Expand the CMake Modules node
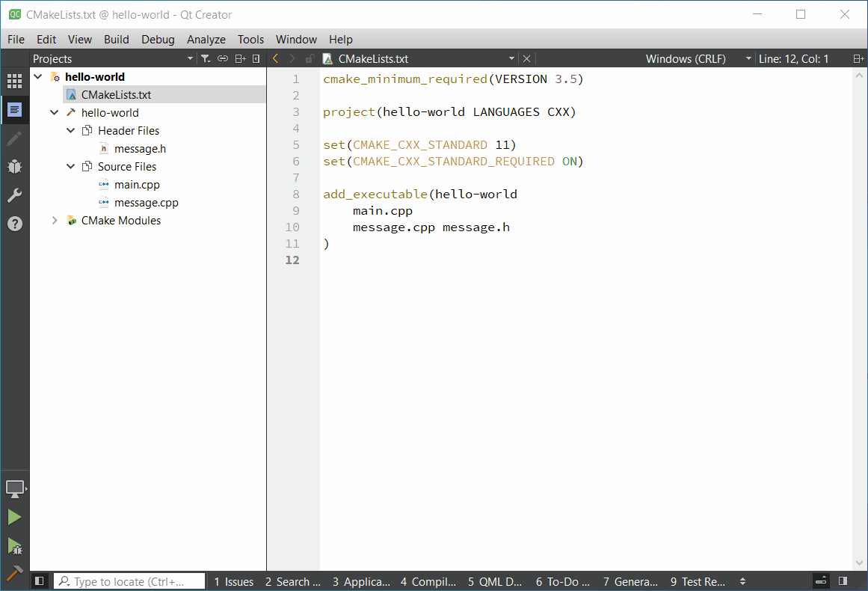The height and width of the screenshot is (591, 868). 53,220
